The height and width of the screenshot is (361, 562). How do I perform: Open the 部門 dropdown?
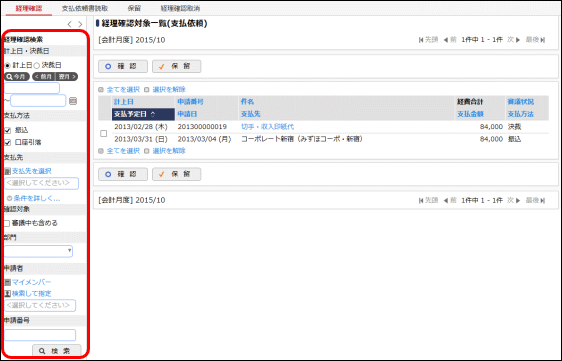click(38, 251)
